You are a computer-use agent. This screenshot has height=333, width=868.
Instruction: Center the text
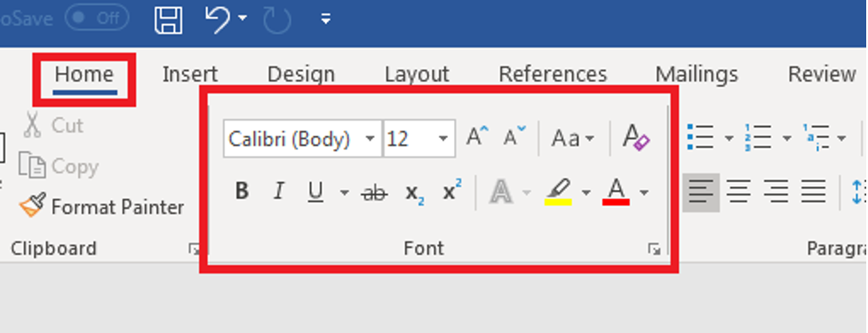click(x=738, y=193)
